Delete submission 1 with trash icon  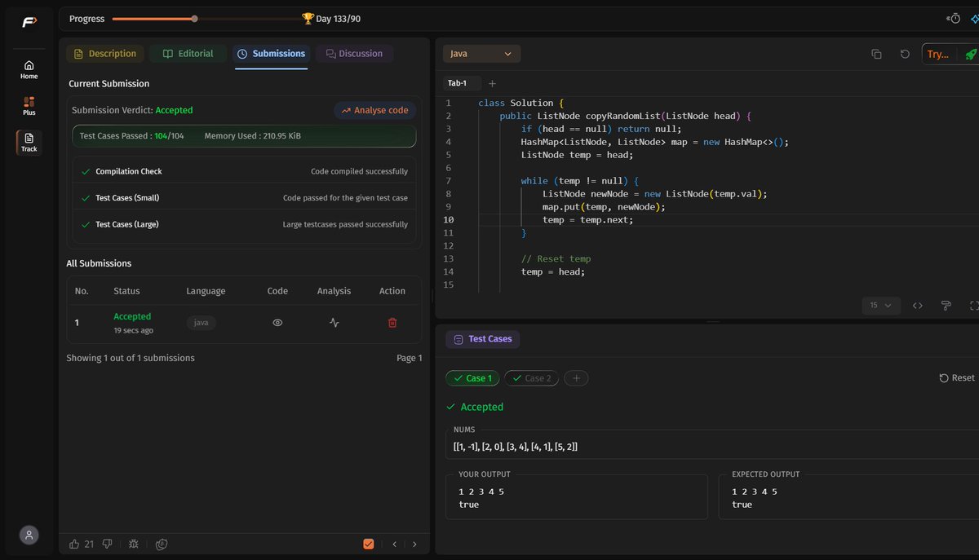[x=392, y=323]
